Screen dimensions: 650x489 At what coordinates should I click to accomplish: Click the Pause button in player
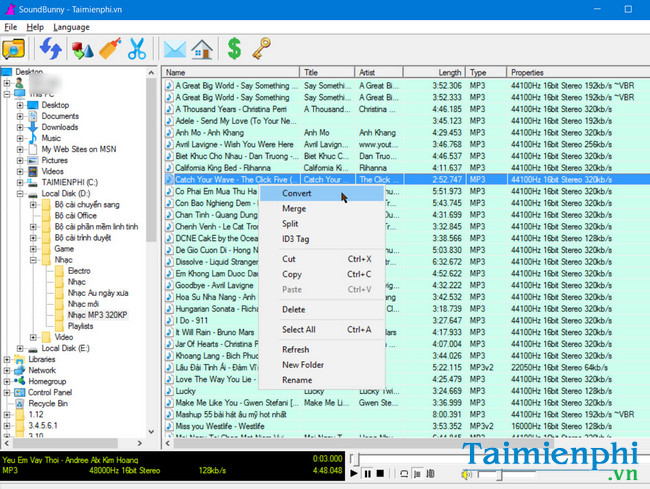pos(367,473)
